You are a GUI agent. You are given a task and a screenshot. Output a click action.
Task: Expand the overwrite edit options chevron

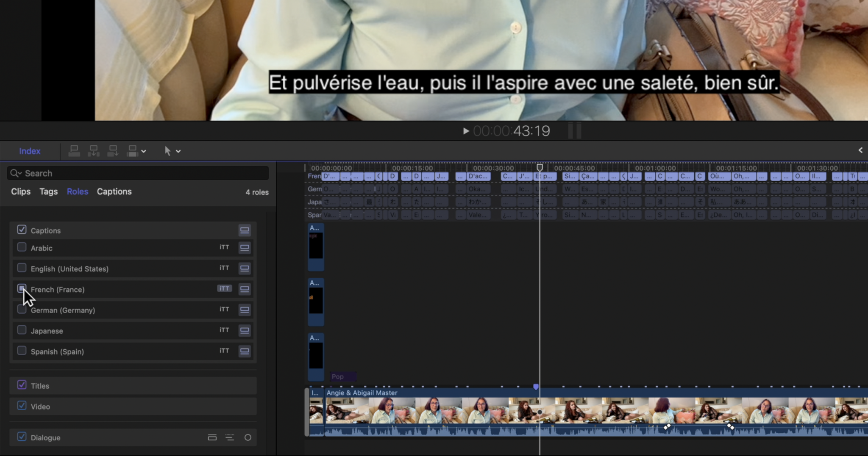coord(144,151)
